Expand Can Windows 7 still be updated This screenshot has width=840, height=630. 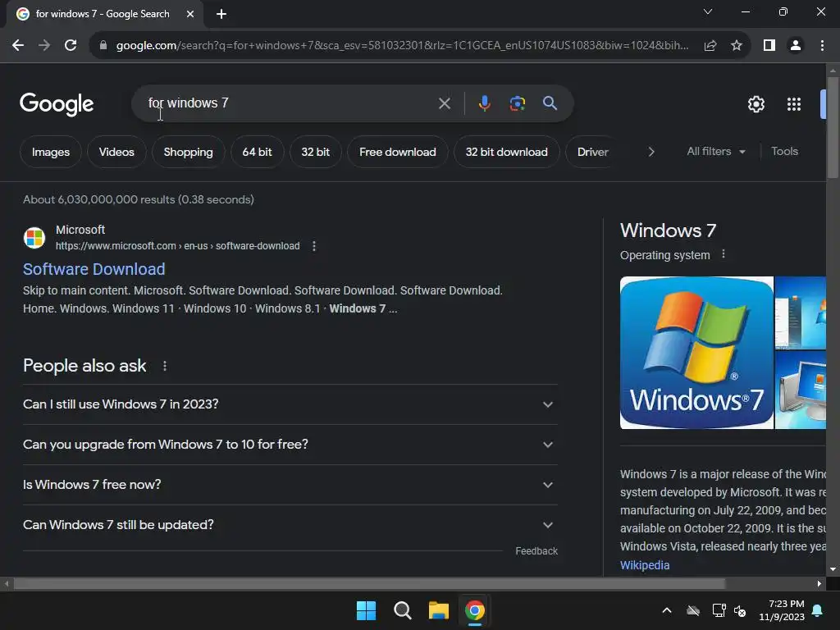pos(290,525)
